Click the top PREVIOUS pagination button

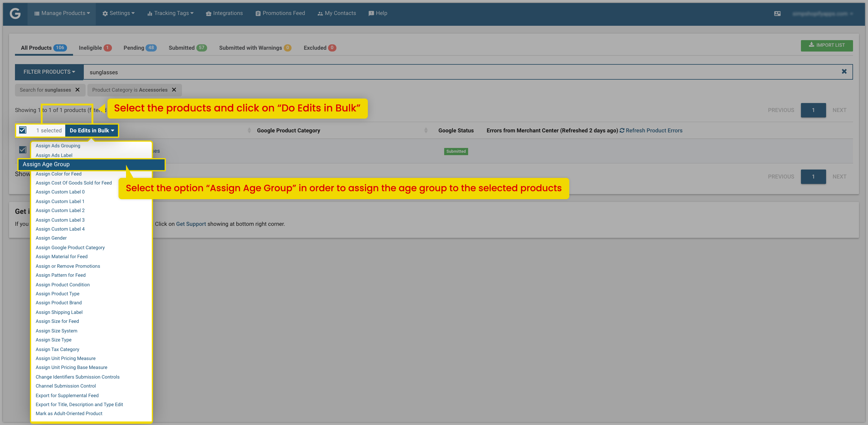(781, 110)
